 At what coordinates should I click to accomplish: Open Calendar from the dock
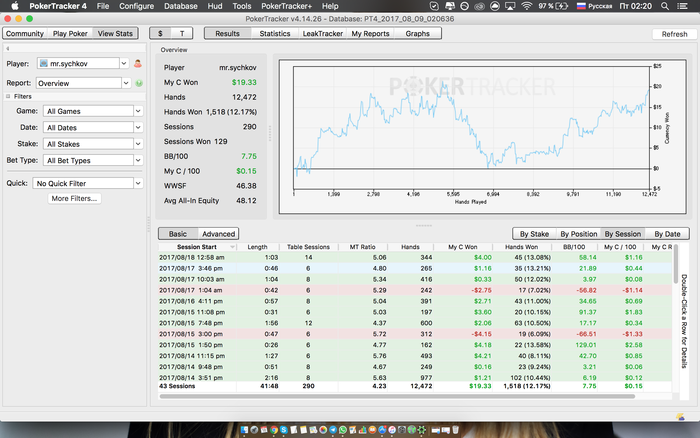tap(264, 430)
